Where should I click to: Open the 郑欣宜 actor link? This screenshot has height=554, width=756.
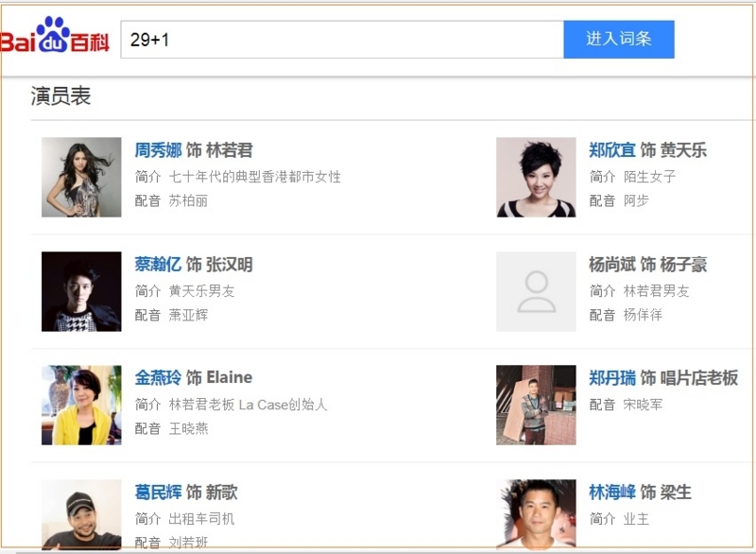tap(611, 150)
